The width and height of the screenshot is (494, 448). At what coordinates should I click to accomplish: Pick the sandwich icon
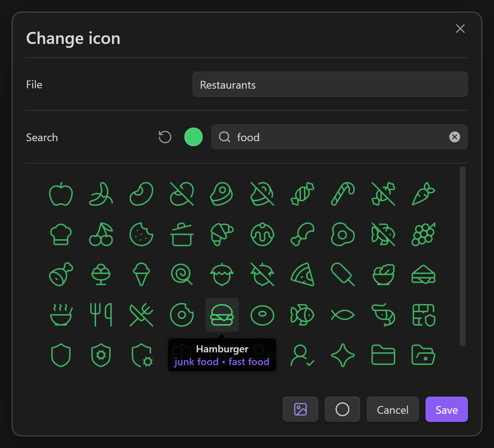pos(423,275)
